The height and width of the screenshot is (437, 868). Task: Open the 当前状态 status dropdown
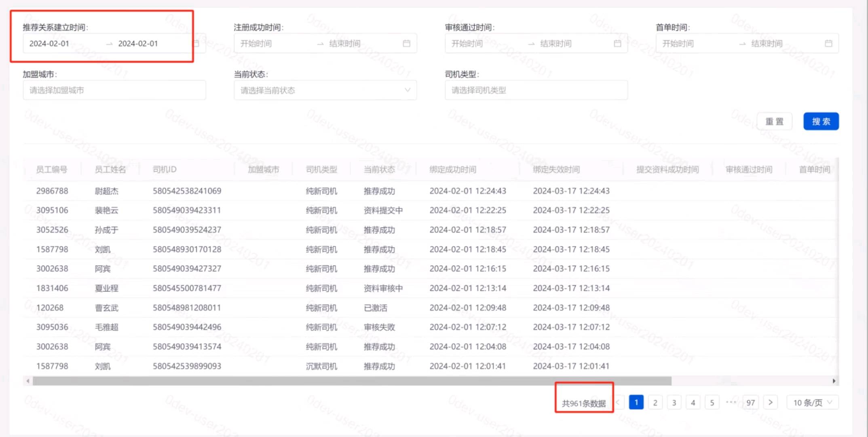(x=325, y=90)
